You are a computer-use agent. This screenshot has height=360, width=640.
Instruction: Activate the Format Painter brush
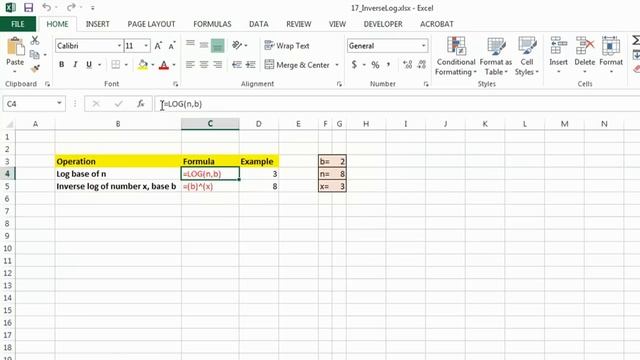35,68
